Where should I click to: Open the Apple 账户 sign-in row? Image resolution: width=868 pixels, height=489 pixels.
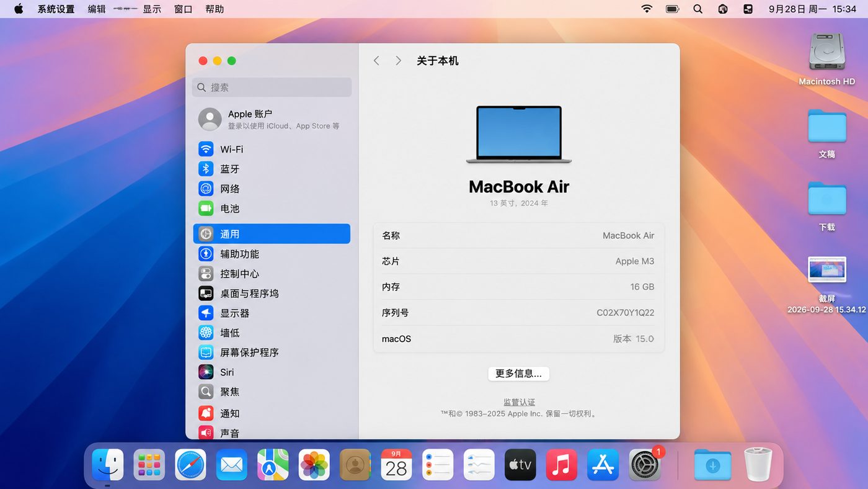point(272,119)
